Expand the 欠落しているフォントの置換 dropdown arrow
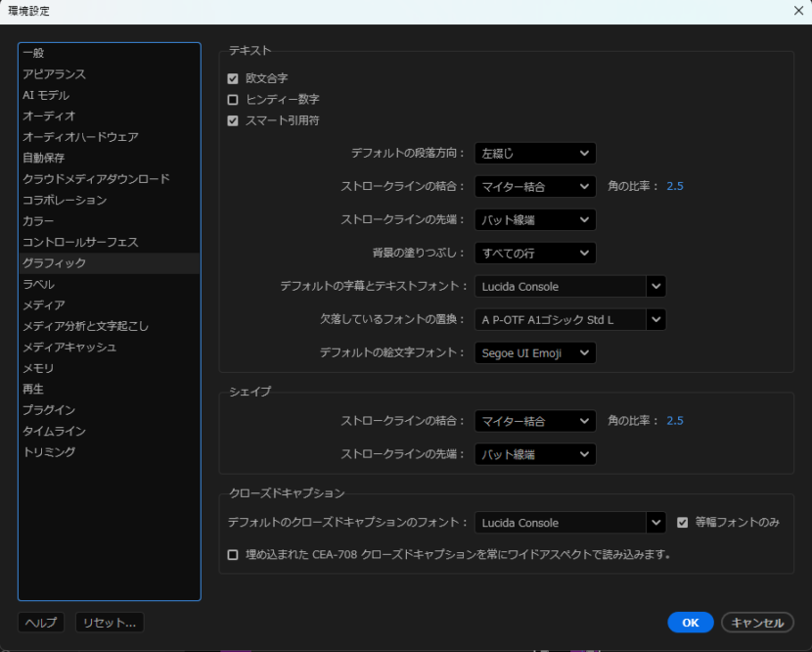The width and height of the screenshot is (812, 652). point(655,319)
